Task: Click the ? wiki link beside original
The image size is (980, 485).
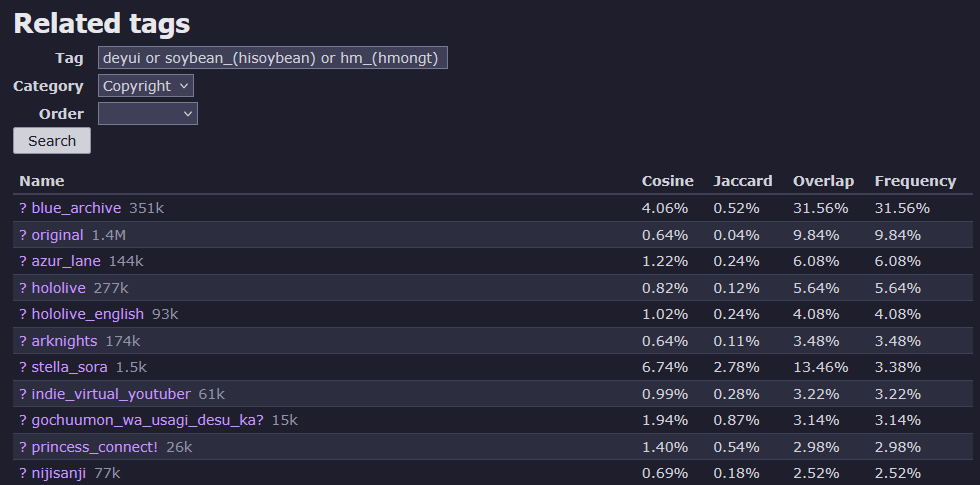Action: click(x=23, y=235)
